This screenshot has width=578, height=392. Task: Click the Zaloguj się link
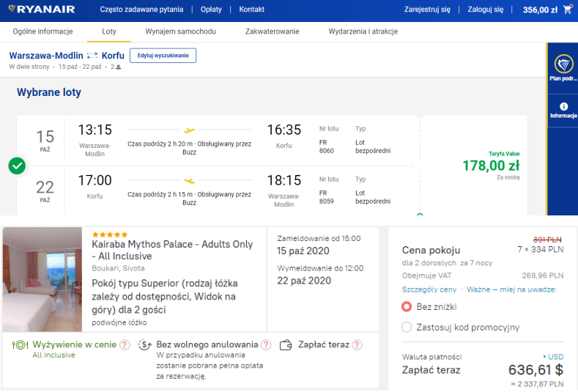[x=487, y=10]
